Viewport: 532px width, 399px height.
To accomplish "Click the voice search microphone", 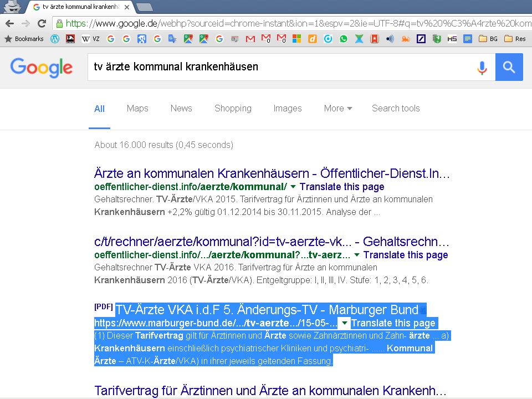I will (482, 68).
